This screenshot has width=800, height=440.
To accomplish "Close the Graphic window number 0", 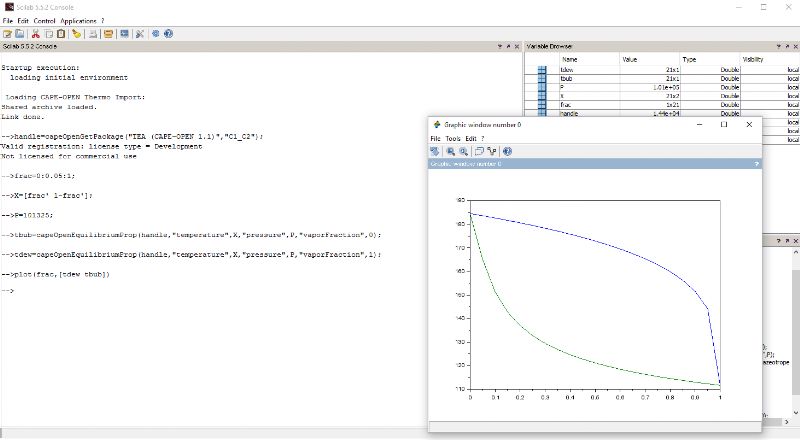I will (749, 125).
